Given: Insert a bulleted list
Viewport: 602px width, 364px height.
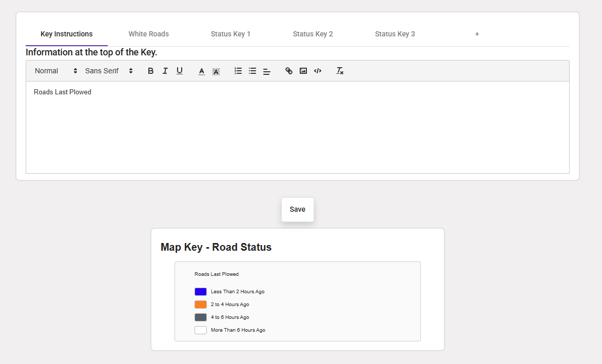Looking at the screenshot, I should (253, 71).
